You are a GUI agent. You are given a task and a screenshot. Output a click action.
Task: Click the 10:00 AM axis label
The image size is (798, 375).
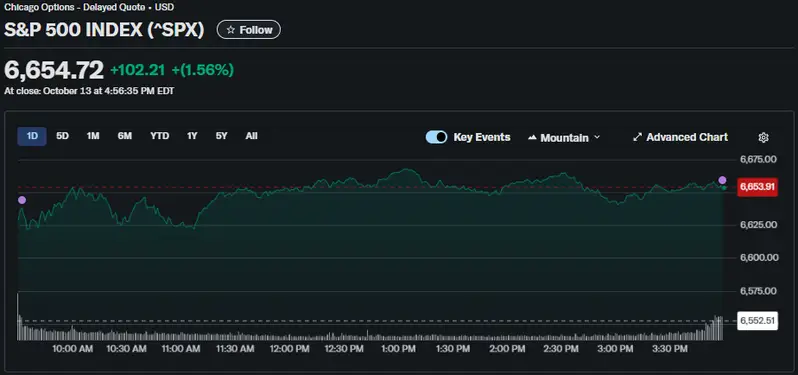click(72, 349)
